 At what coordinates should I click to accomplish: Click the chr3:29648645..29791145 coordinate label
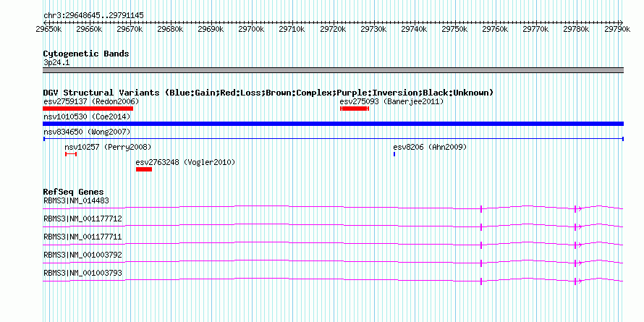[x=93, y=16]
